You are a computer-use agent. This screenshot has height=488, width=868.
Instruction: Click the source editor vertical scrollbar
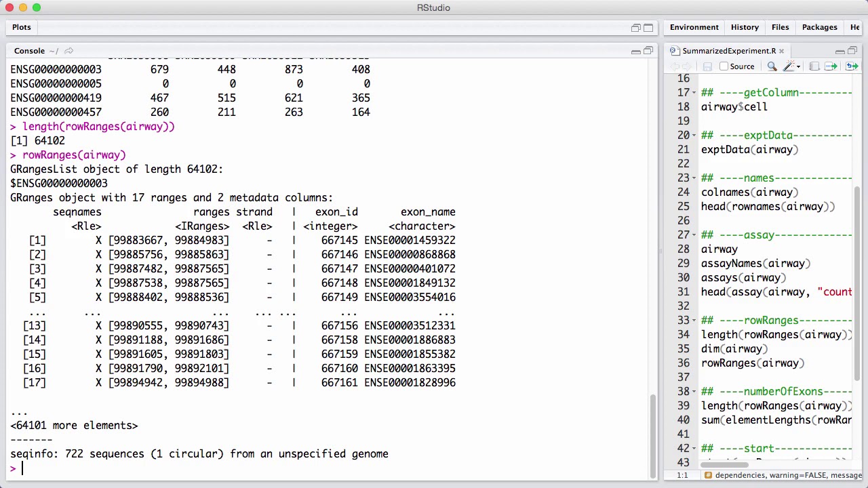click(x=859, y=283)
